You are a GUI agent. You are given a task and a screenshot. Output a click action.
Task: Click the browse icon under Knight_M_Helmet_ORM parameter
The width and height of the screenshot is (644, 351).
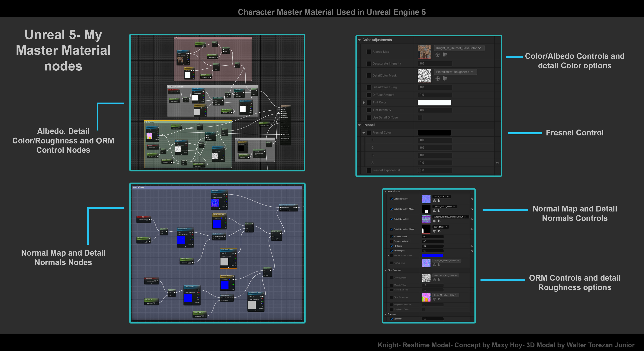[x=439, y=299]
